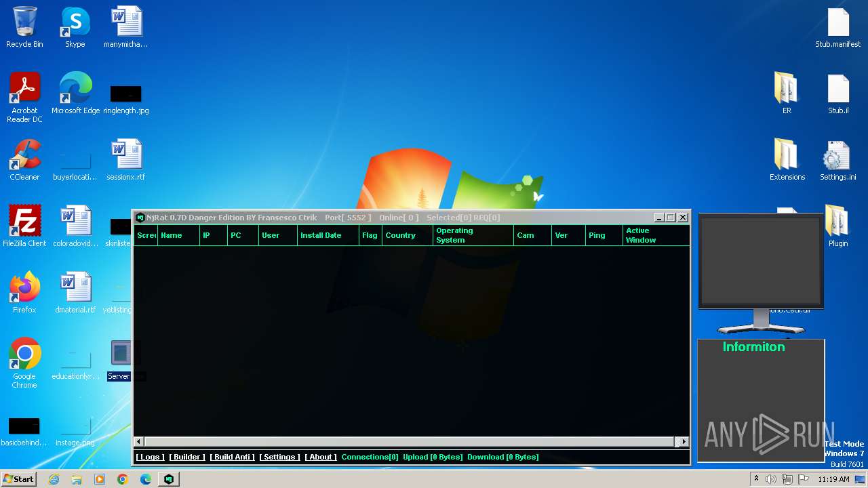868x488 pixels.
Task: Open the volume control tray icon
Action: tap(771, 479)
